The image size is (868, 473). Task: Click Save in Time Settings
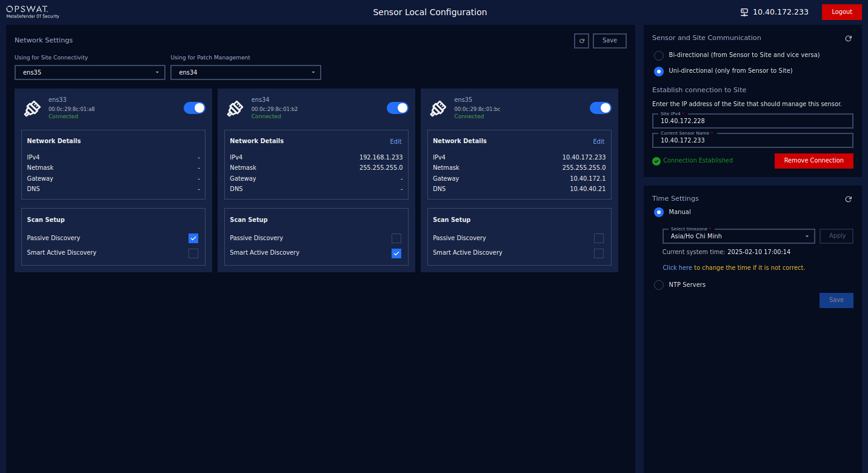coord(836,300)
